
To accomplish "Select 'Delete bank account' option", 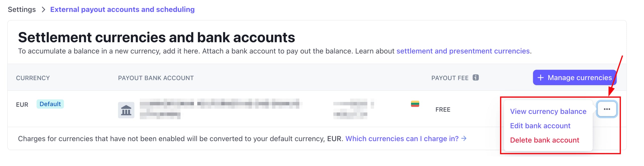I will click(545, 140).
